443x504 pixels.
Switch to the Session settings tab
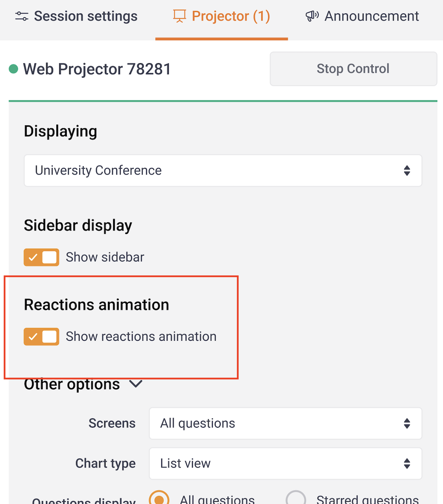[77, 16]
